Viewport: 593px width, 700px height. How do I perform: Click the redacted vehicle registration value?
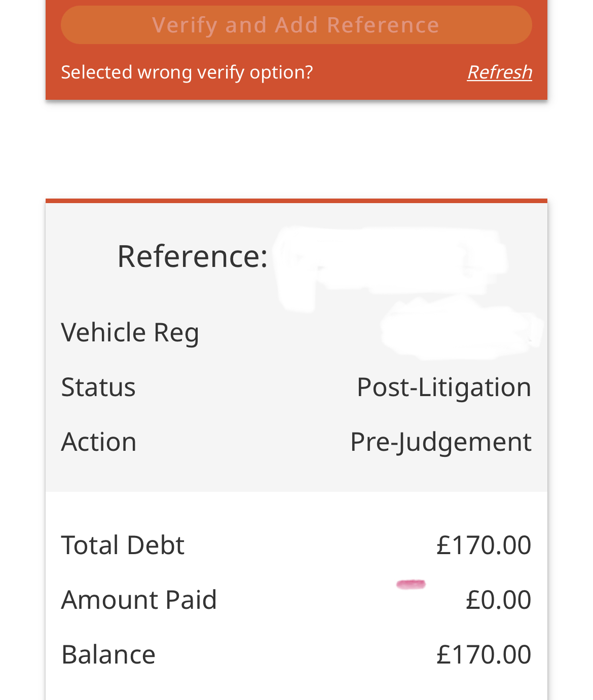[459, 329]
